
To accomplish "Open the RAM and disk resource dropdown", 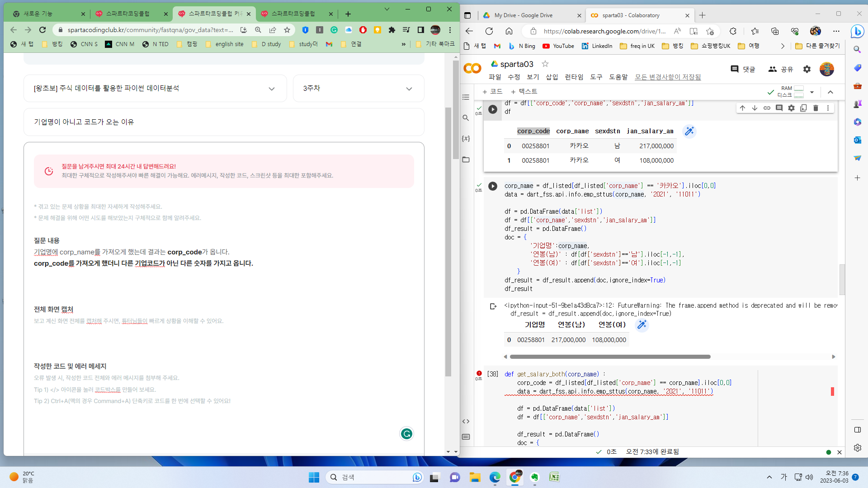I will pos(812,92).
